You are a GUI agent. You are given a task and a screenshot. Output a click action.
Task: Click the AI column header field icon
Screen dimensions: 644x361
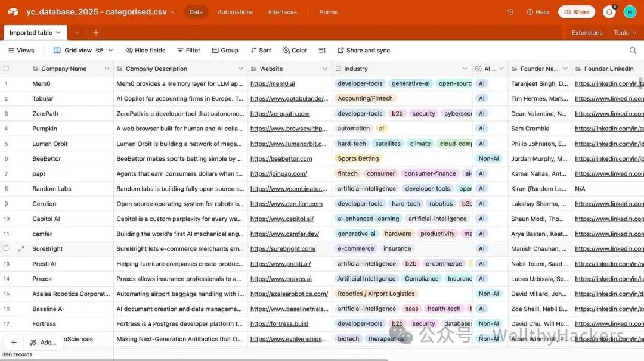[478, 69]
